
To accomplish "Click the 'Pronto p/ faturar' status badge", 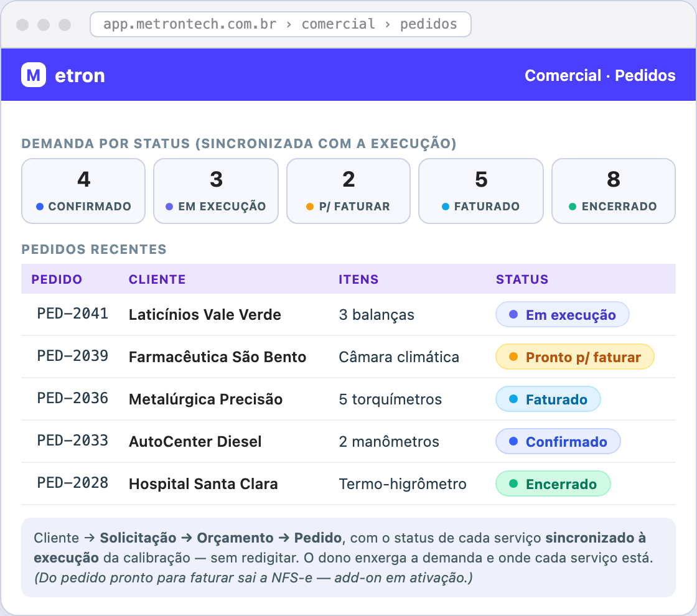I will click(575, 357).
